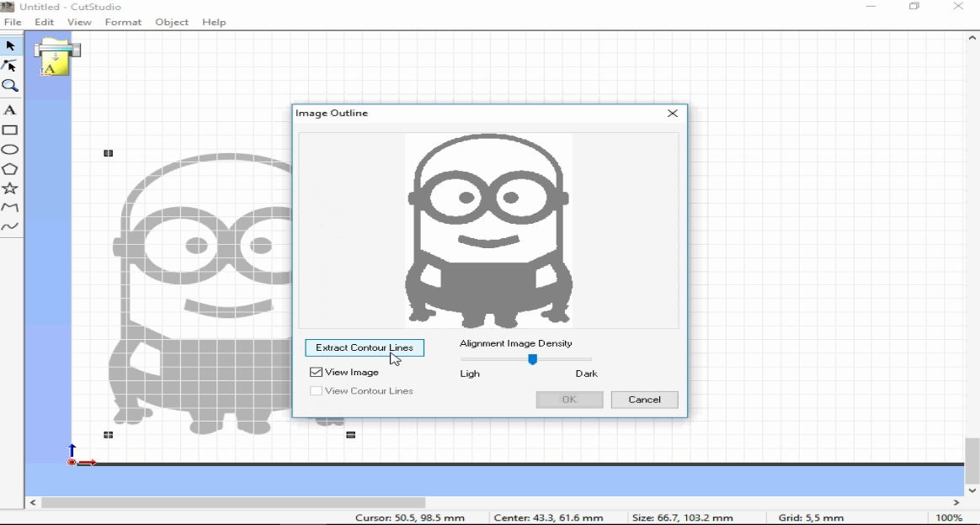The image size is (980, 525).
Task: Select the arrow selection tool
Action: [x=10, y=45]
